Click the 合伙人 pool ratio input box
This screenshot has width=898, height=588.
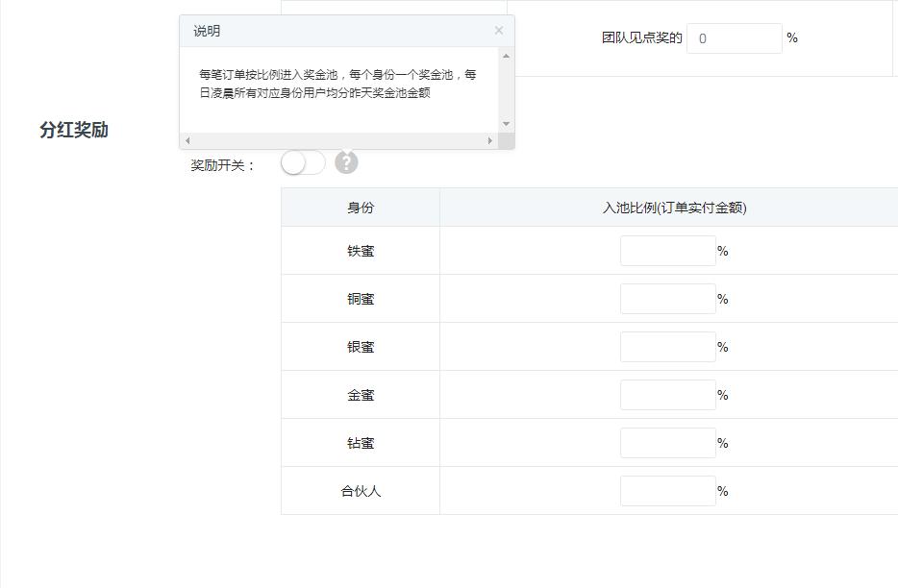point(667,490)
